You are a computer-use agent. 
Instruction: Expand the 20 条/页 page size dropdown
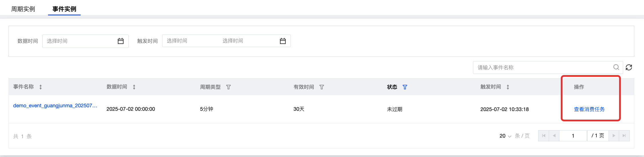(x=505, y=136)
